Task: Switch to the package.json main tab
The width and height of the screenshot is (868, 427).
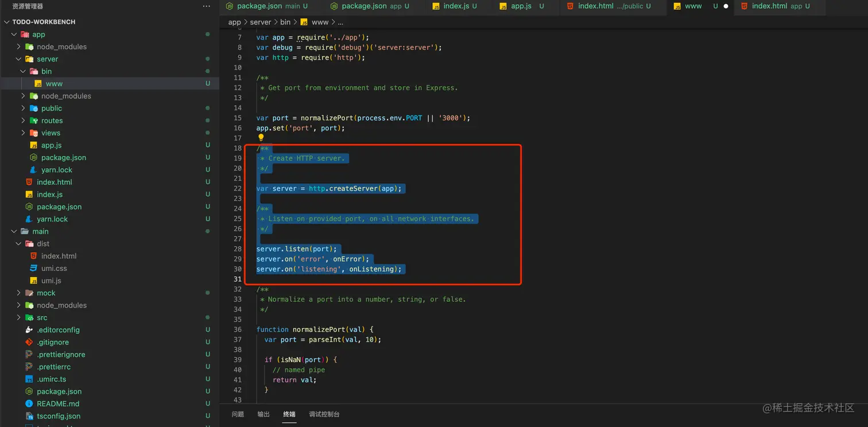Action: (266, 6)
